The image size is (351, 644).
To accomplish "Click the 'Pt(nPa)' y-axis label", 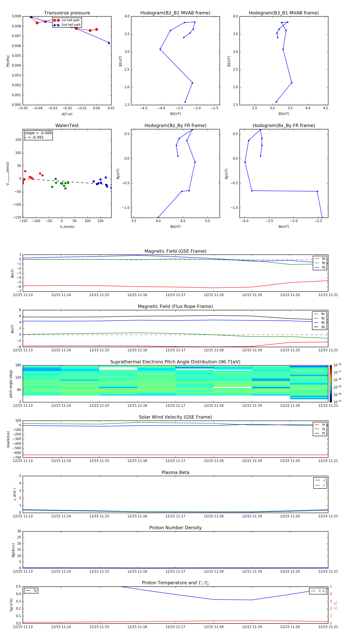I will tap(8, 61).
